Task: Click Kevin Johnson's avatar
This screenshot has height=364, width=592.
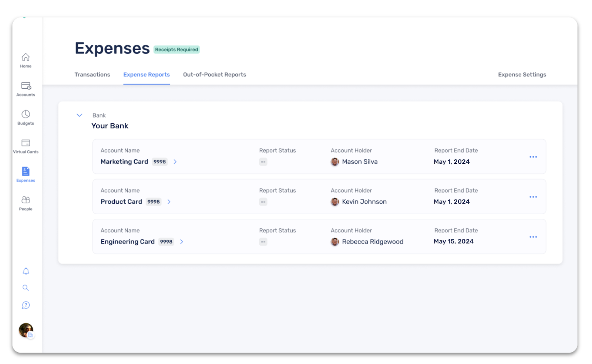Action: click(335, 202)
